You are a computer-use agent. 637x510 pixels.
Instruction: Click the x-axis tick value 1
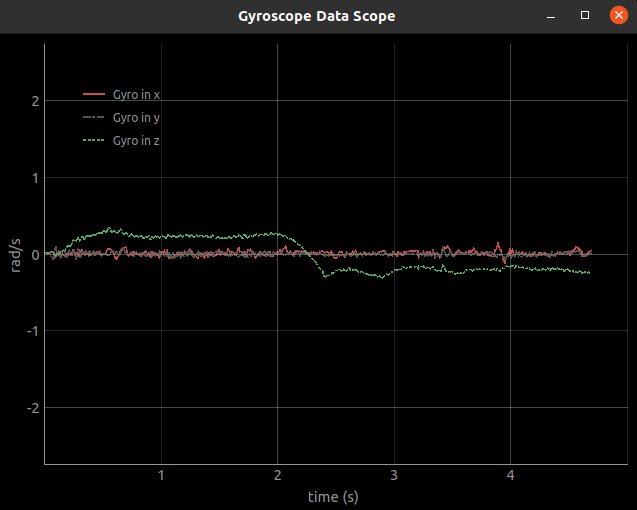pyautogui.click(x=161, y=475)
